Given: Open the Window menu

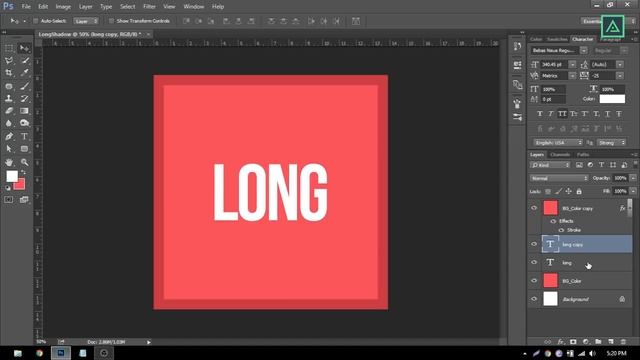Looking at the screenshot, I should tap(193, 7).
